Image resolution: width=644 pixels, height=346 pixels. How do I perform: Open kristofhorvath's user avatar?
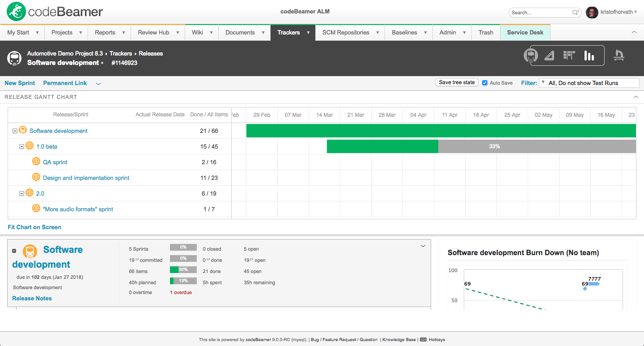(592, 13)
